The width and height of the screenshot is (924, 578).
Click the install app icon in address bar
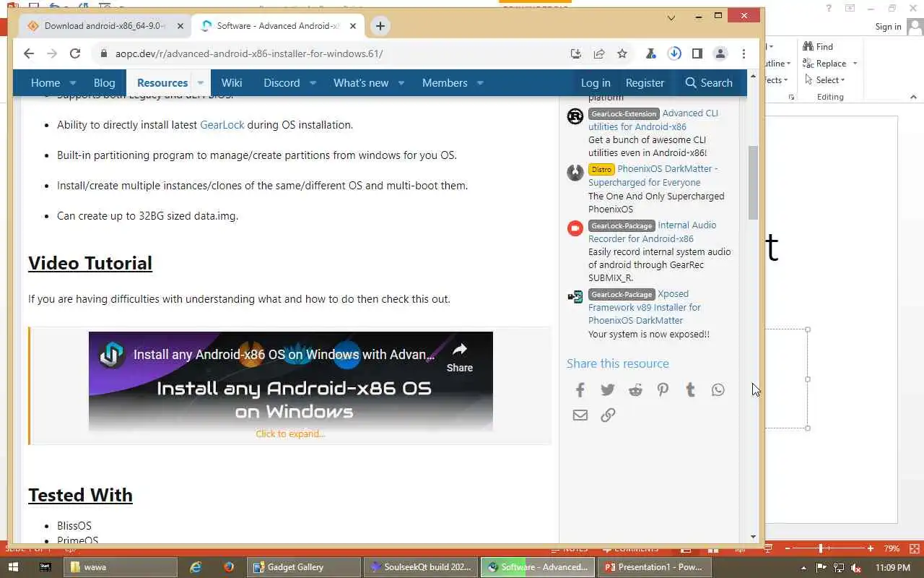pyautogui.click(x=575, y=53)
